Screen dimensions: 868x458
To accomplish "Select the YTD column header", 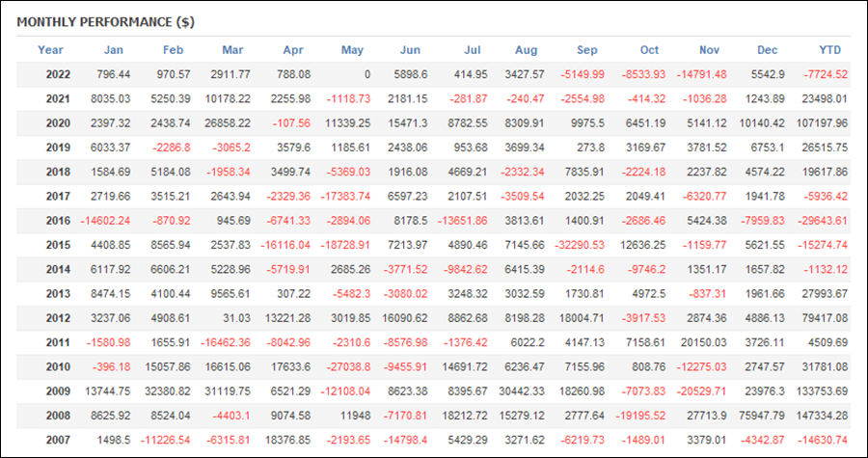I will coord(829,50).
